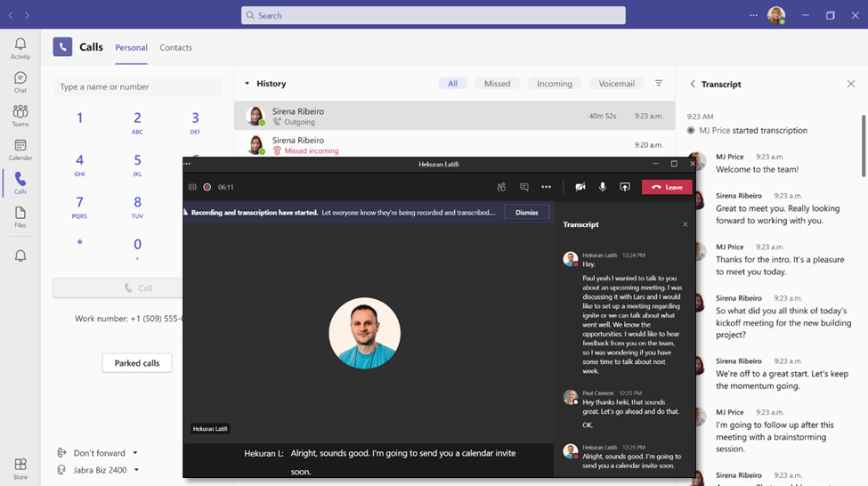Open the Calendar in sidebar
Screen dimensions: 868x486
point(20,150)
